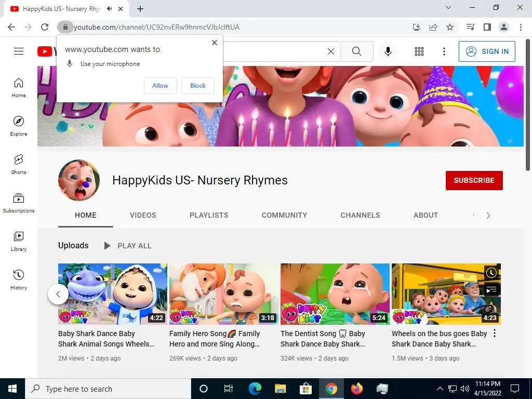Open a new browser tab
The height and width of the screenshot is (399, 532).
pyautogui.click(x=140, y=9)
